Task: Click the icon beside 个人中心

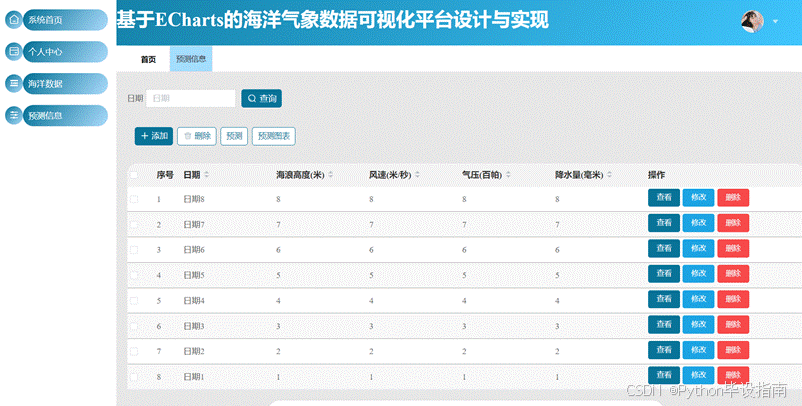Action: (x=14, y=51)
